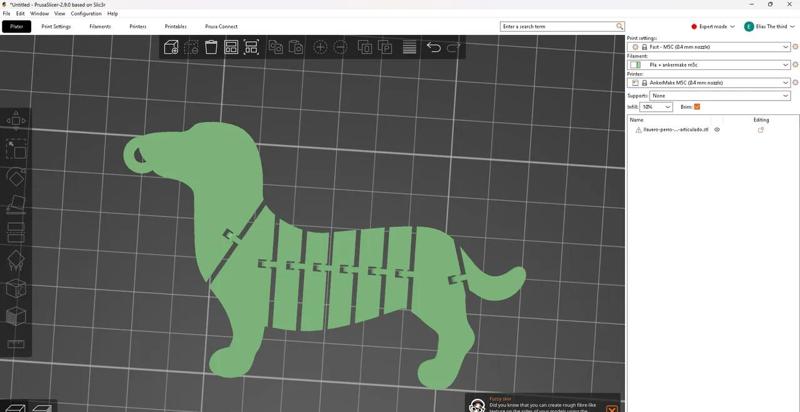This screenshot has height=412, width=800.
Task: Open the Expert mode dropdown
Action: (x=713, y=27)
